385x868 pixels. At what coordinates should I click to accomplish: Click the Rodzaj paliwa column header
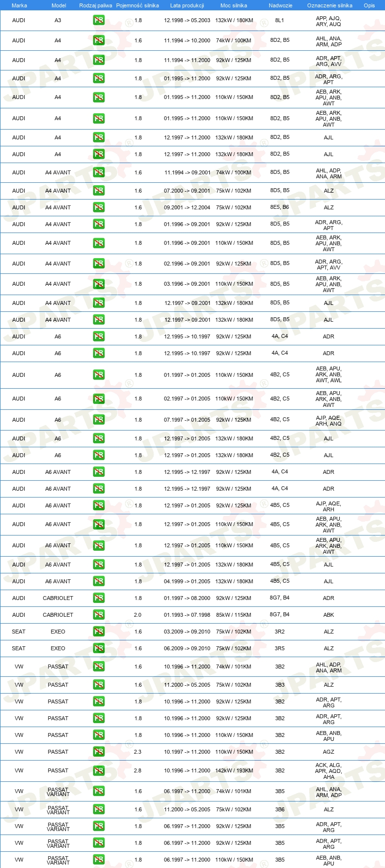coord(96,5)
